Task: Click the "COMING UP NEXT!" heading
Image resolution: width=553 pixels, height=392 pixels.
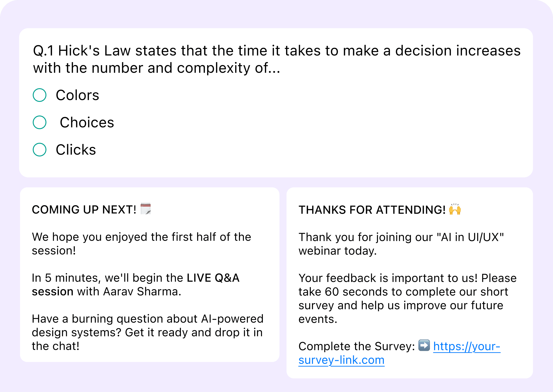Action: (x=84, y=209)
